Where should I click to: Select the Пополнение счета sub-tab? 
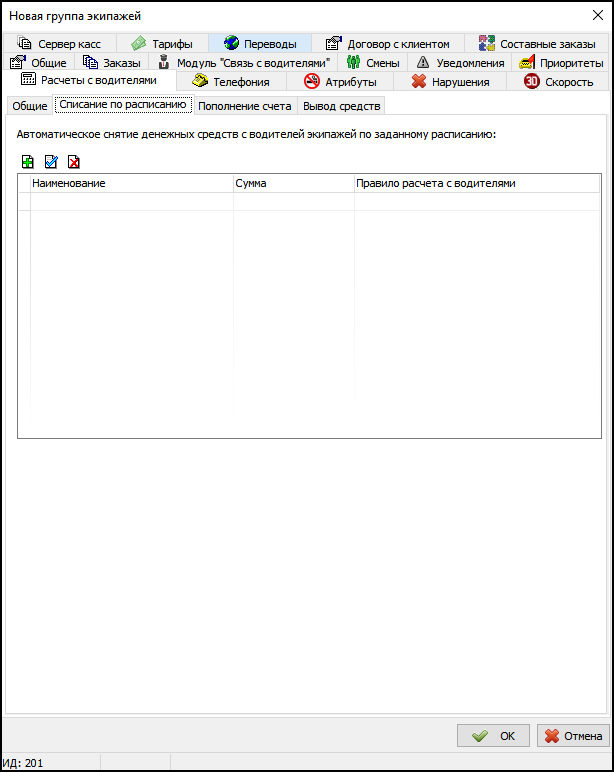coord(245,105)
